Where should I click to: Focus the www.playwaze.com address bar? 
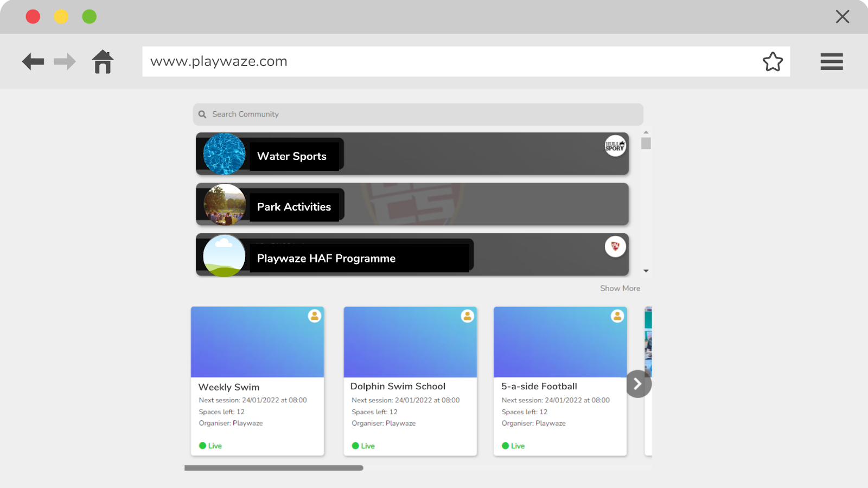(466, 61)
